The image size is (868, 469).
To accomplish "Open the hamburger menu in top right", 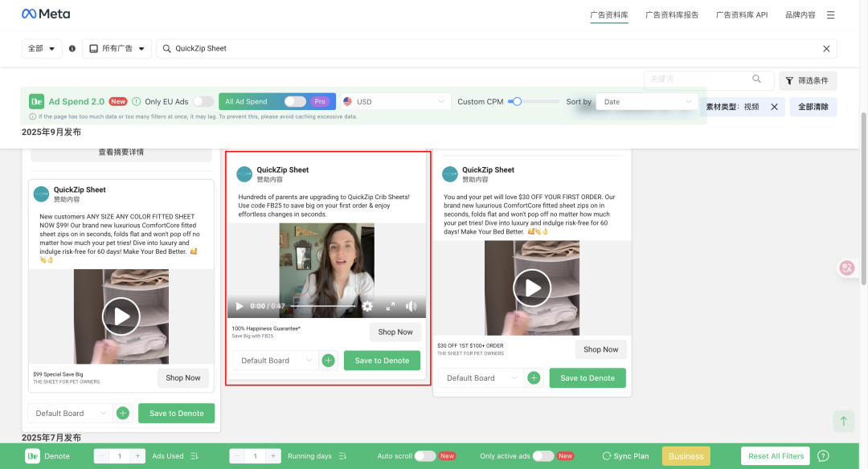I will click(x=830, y=14).
